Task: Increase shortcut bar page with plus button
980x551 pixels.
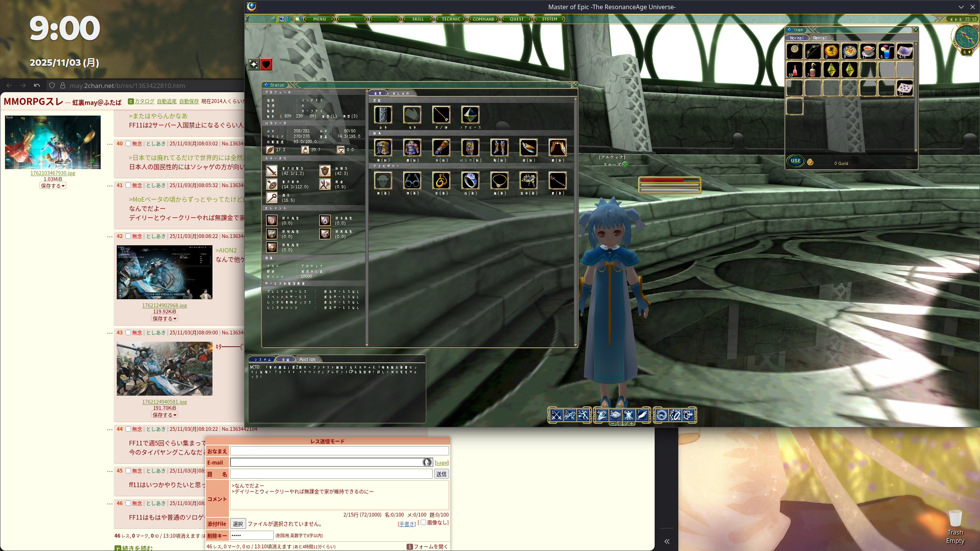Action: pos(631,424)
